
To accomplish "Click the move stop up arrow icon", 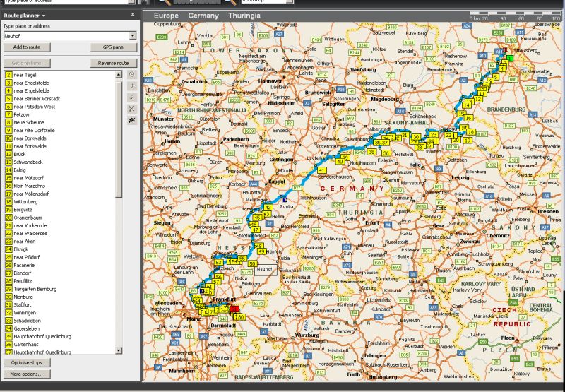I will click(131, 85).
